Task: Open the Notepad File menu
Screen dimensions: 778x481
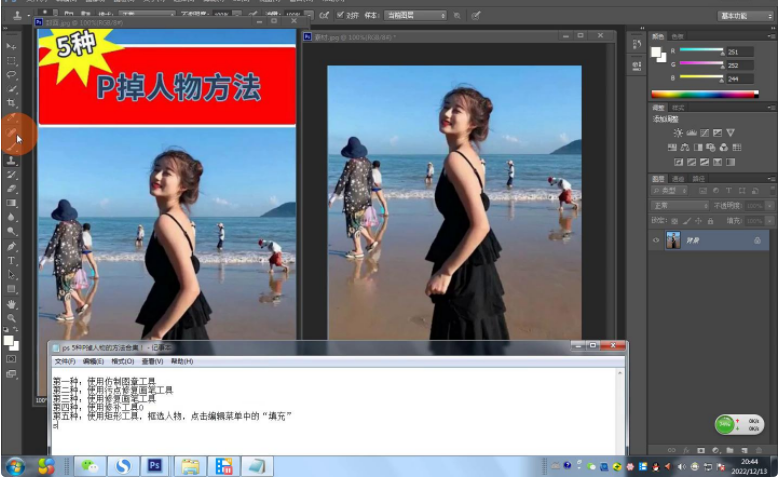Action: [65, 361]
